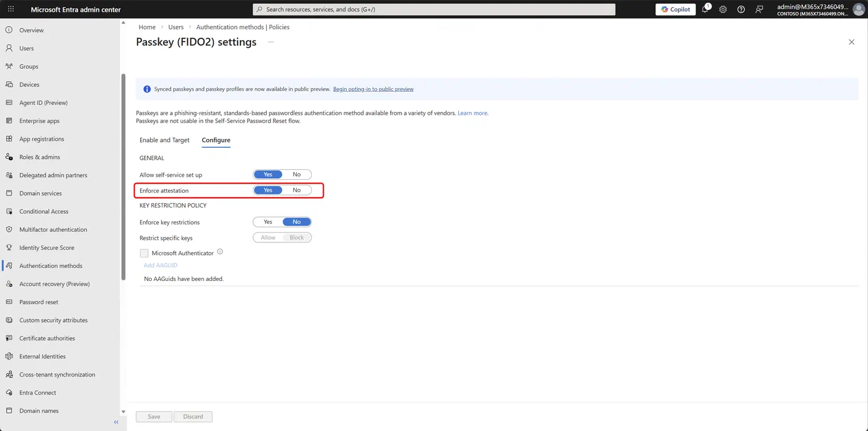Click the Discard button
This screenshot has width=868, height=431.
pos(193,417)
